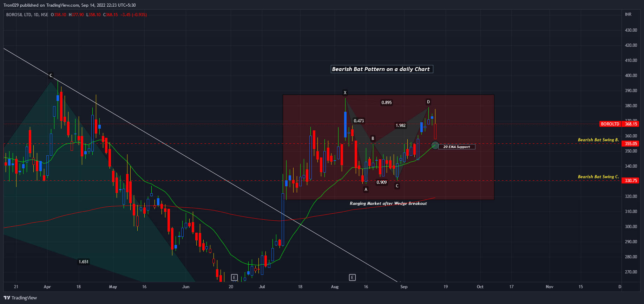
Task: Select the '20 EMA Support' callout
Action: [456, 147]
